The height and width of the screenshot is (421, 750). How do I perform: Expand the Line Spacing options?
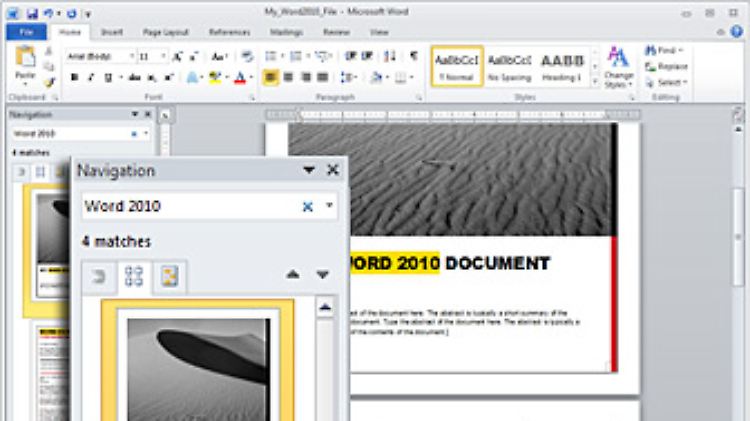pyautogui.click(x=349, y=77)
